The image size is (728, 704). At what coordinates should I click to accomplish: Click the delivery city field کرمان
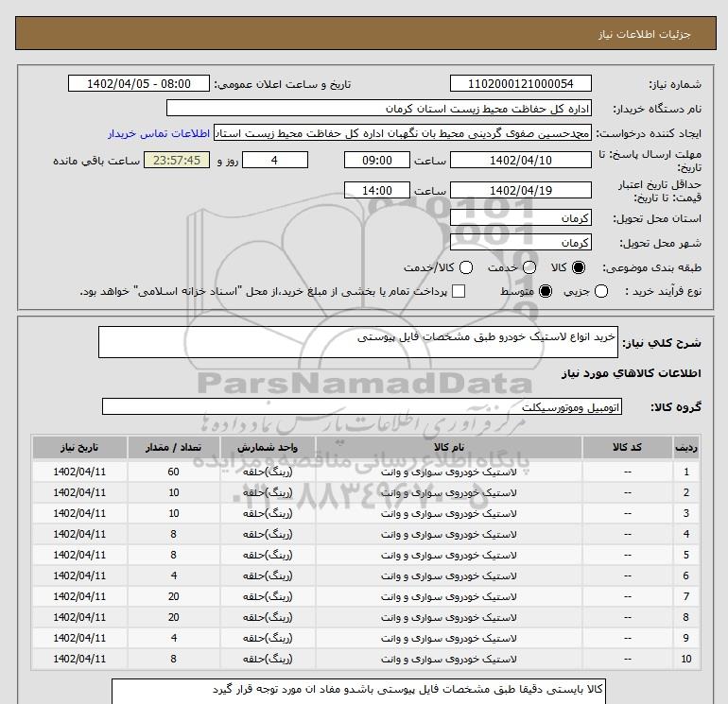click(x=520, y=242)
